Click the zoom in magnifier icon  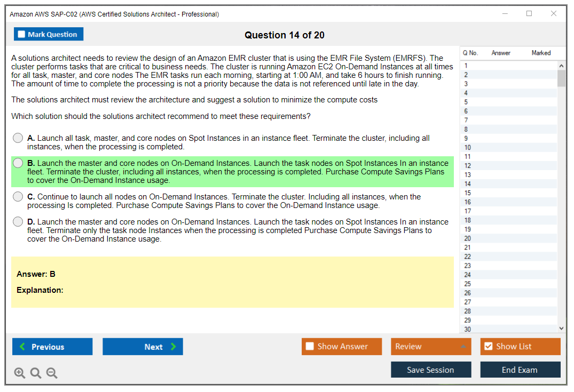click(20, 373)
